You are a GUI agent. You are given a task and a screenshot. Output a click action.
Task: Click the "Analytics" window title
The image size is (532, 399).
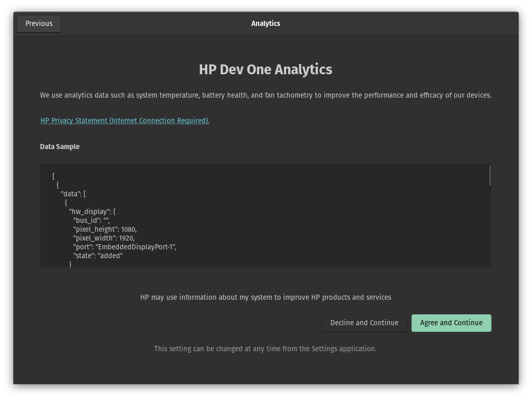coord(265,24)
